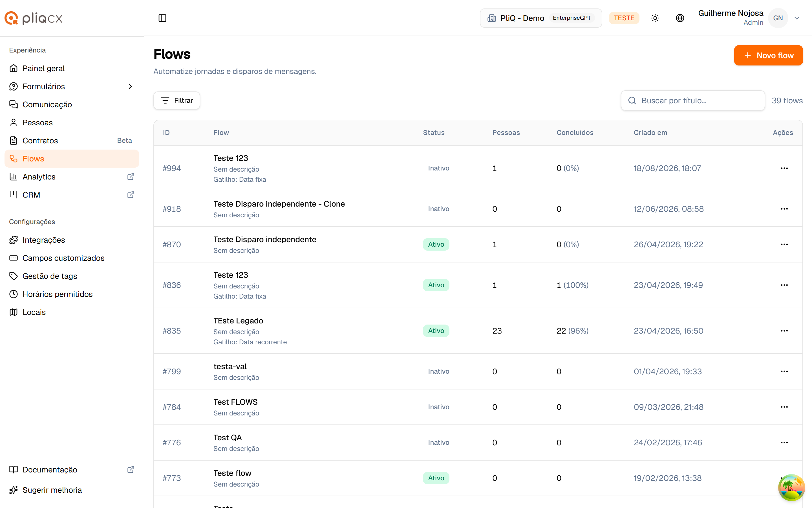812x508 pixels.
Task: Open the testa-val flow
Action: click(x=230, y=367)
